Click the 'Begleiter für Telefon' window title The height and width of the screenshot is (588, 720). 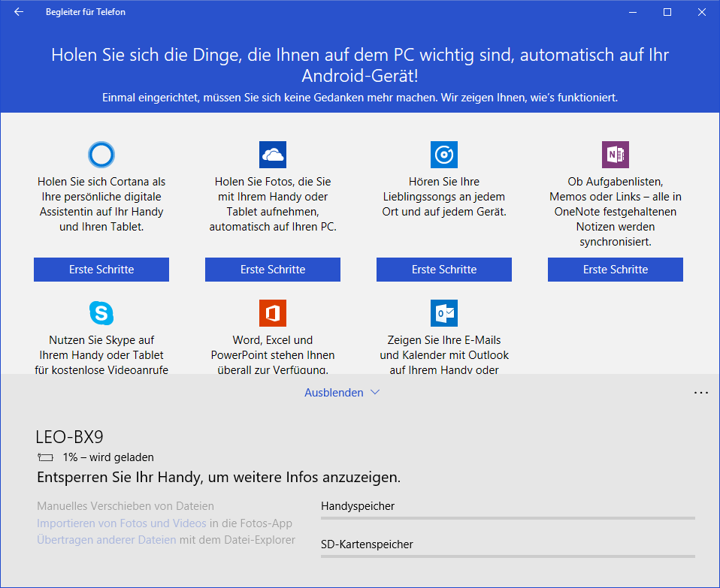(86, 12)
